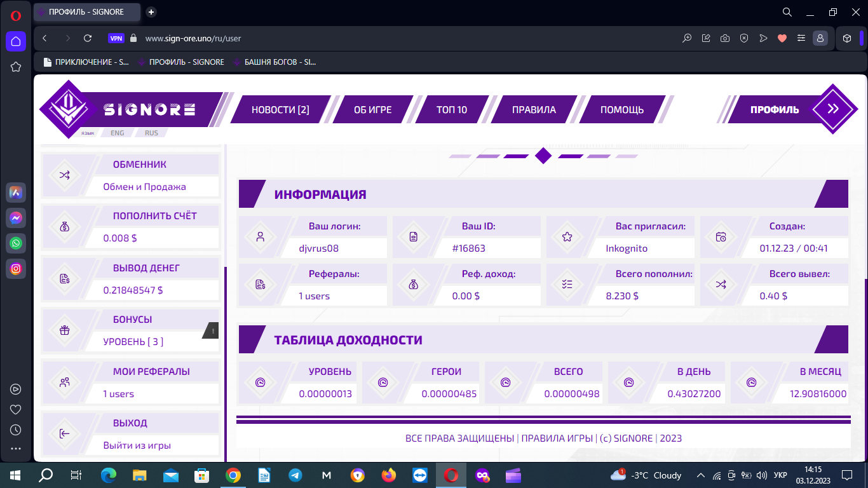Open the Aria AI sidebar icon
Viewport: 868px width, 488px height.
(16, 192)
